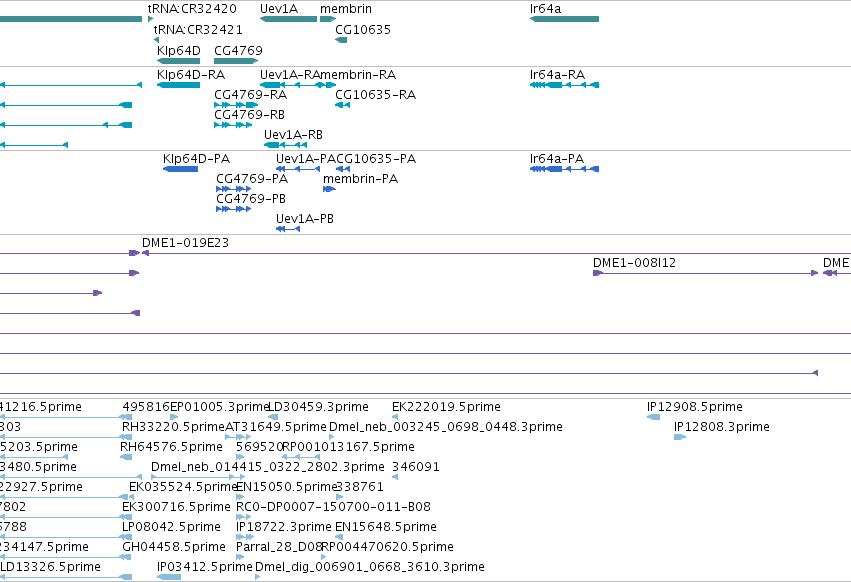
Task: Select the Uev1A gene bar
Action: click(x=288, y=19)
